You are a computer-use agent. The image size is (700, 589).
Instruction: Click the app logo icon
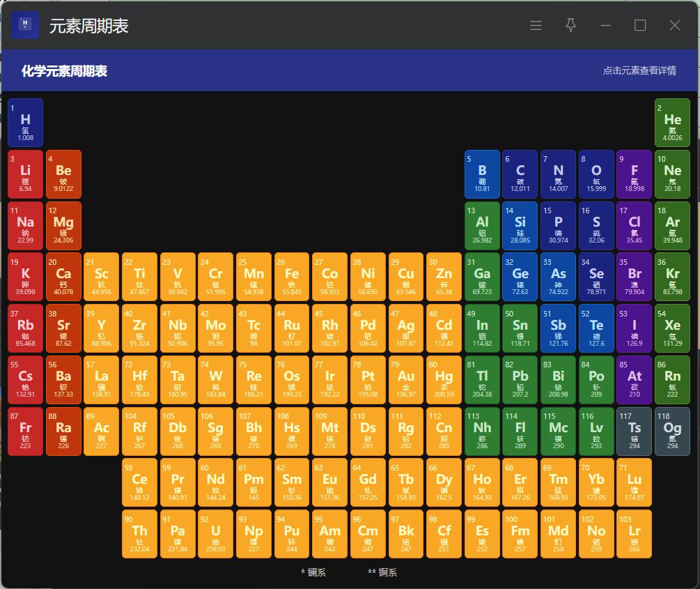tap(25, 25)
